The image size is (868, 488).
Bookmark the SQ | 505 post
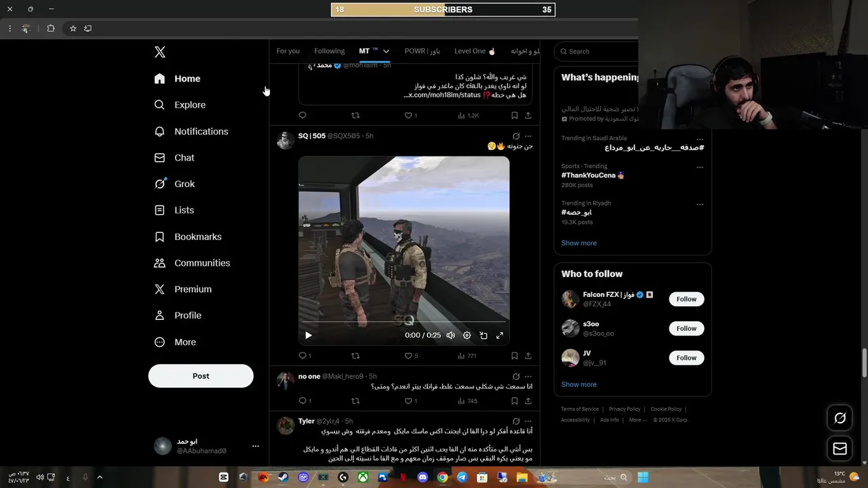click(x=515, y=356)
